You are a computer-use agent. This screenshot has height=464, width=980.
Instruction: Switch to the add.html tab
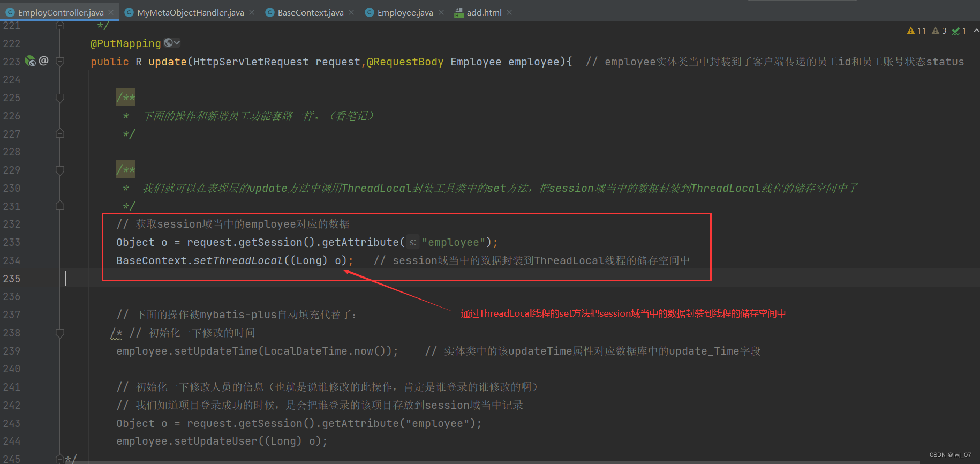(x=484, y=12)
